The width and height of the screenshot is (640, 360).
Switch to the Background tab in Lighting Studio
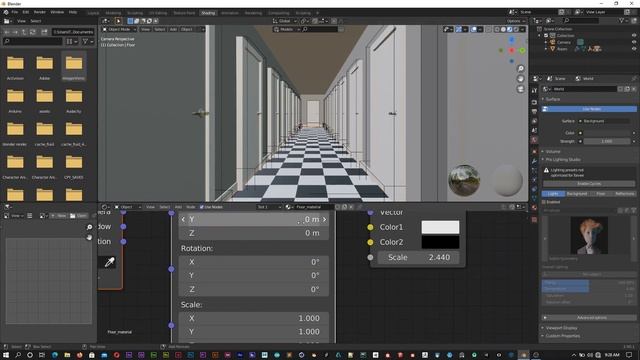pos(576,194)
